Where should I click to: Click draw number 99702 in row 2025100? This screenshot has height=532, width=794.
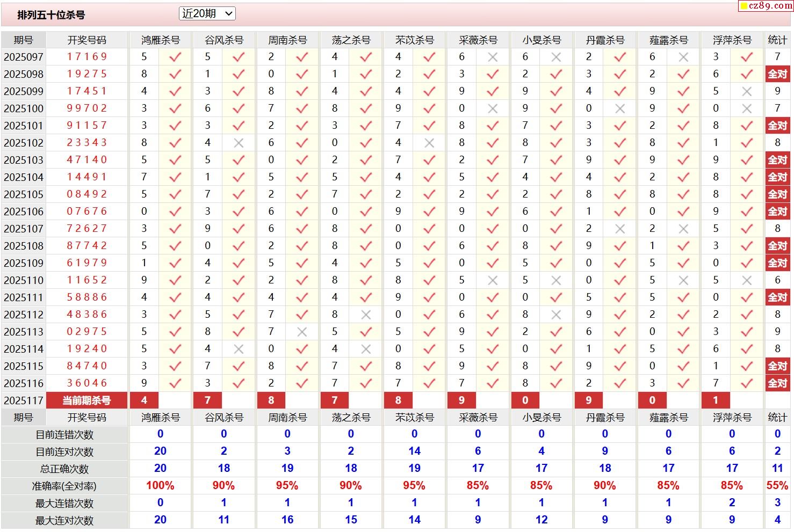click(87, 108)
